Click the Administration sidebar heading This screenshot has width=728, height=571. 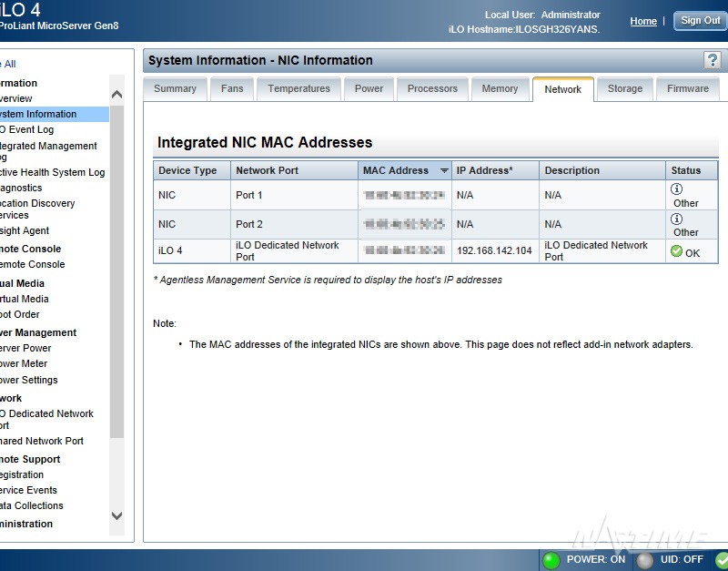point(26,524)
